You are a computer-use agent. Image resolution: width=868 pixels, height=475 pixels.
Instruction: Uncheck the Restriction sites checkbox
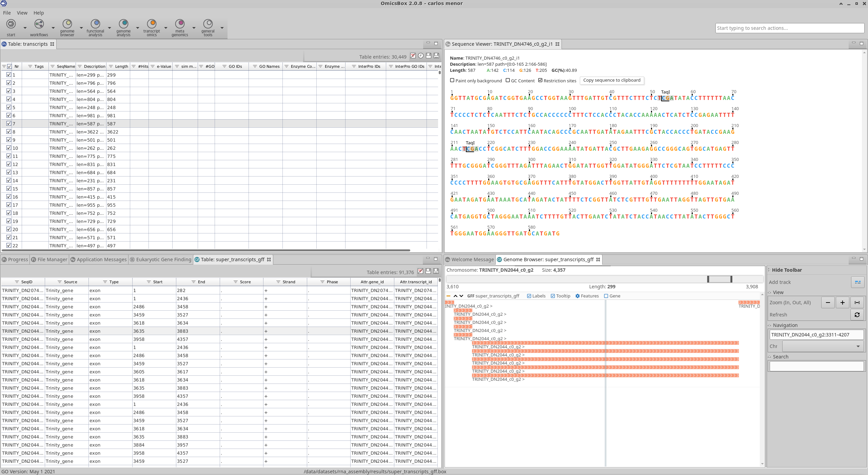point(540,81)
